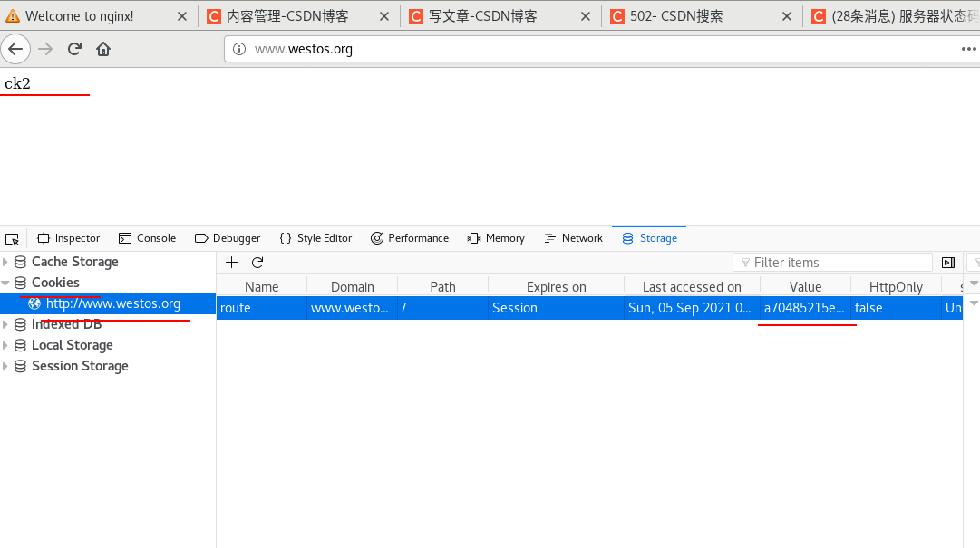Open the Debugger devtools panel

(x=228, y=238)
